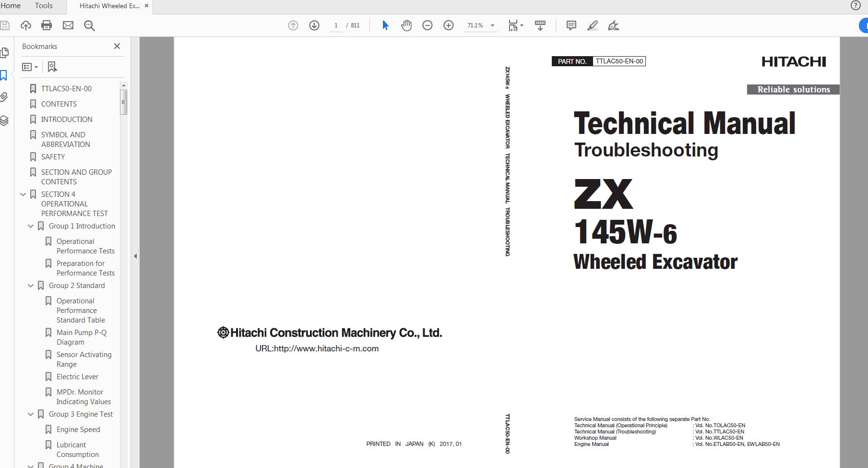
Task: Zoom out with minus icon
Action: [428, 25]
